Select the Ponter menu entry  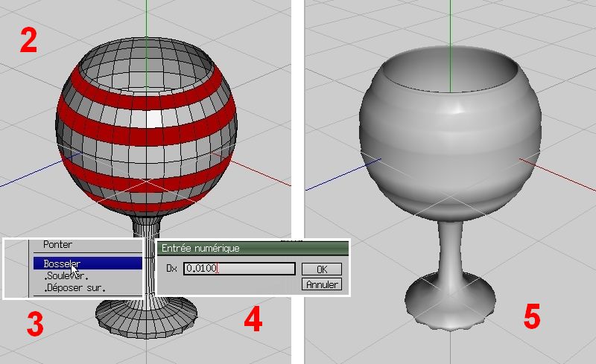click(x=86, y=245)
